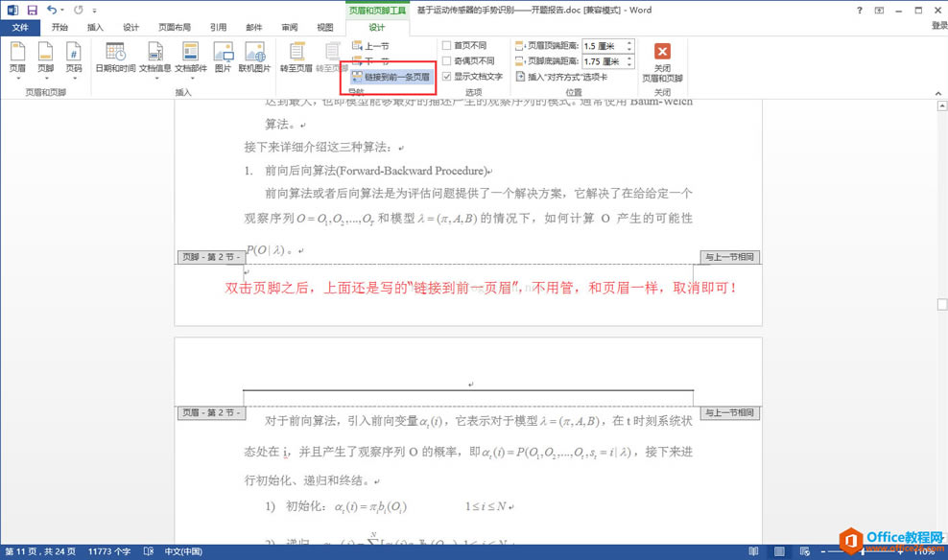This screenshot has height=560, width=948.
Task: Increase 页眉顶端距离 with up spinner
Action: 629,43
